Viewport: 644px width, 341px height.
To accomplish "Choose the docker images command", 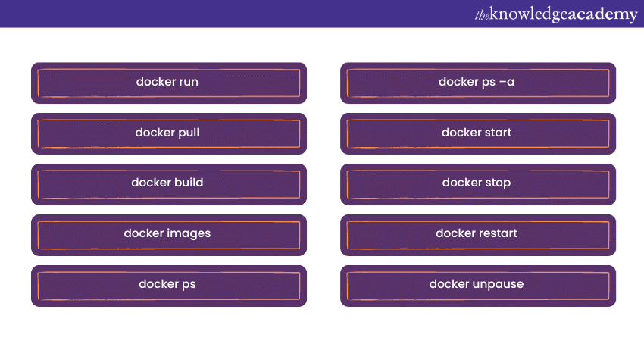I will (168, 233).
